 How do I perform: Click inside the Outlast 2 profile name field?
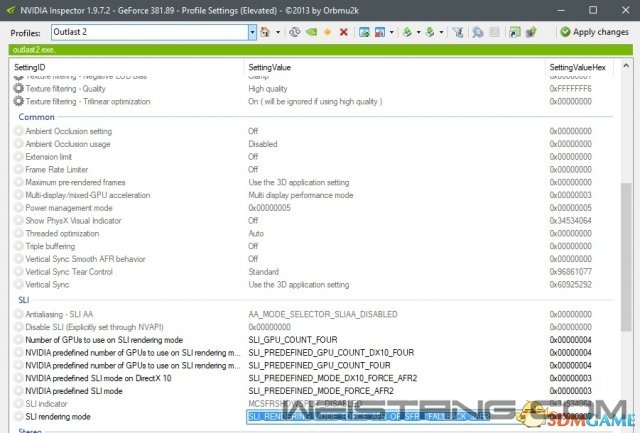149,32
